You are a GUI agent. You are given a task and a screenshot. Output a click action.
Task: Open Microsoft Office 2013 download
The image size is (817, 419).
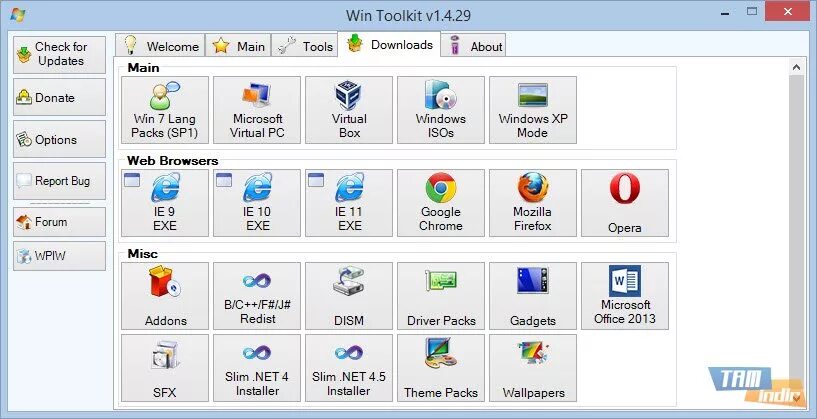coord(625,296)
